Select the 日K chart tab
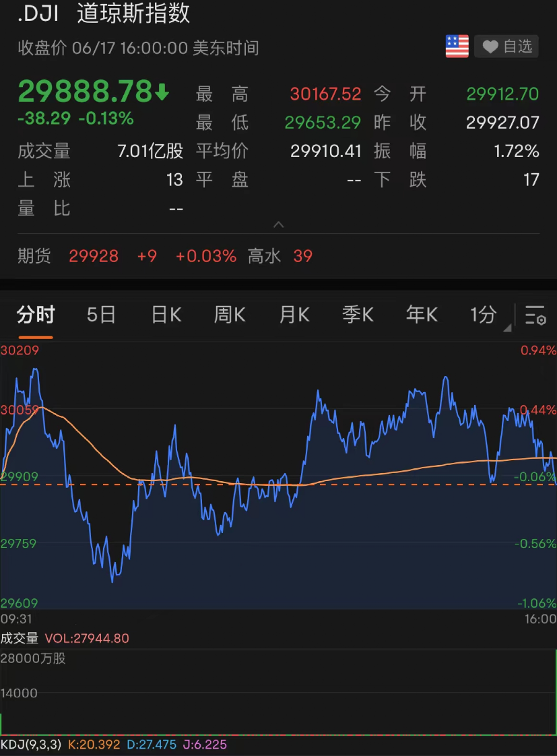The height and width of the screenshot is (756, 557). tap(166, 315)
